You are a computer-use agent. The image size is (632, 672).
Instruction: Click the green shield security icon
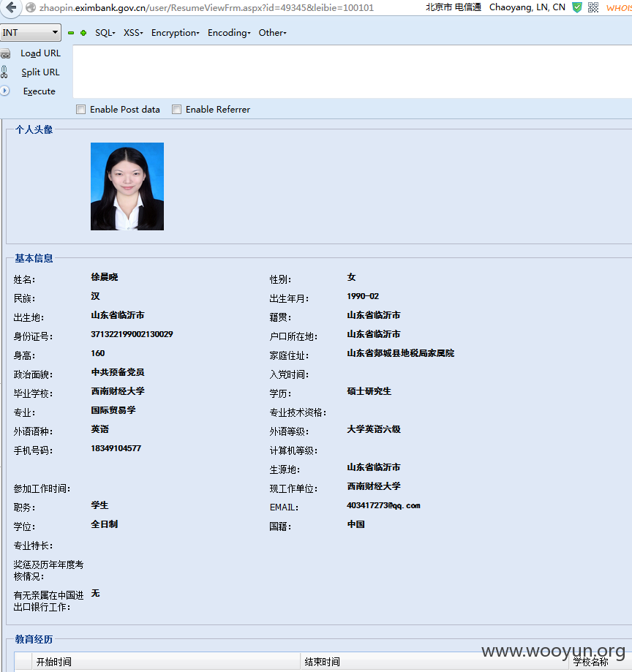[x=577, y=7]
